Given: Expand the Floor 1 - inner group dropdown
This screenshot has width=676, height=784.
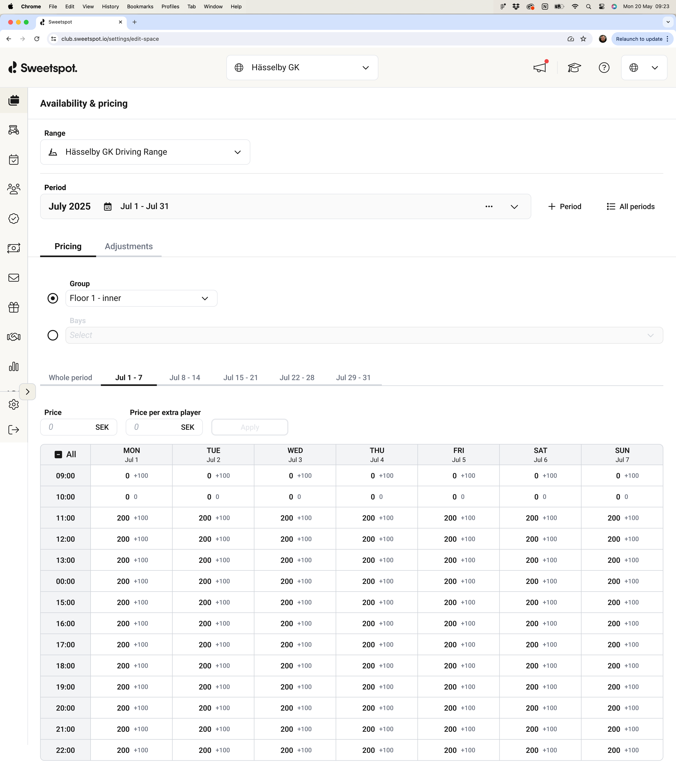Looking at the screenshot, I should click(141, 298).
